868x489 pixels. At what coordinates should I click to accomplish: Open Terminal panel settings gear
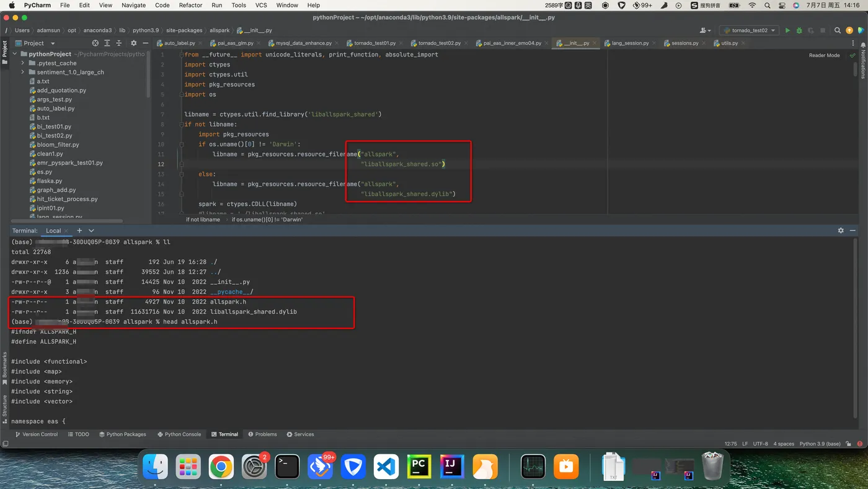(841, 230)
